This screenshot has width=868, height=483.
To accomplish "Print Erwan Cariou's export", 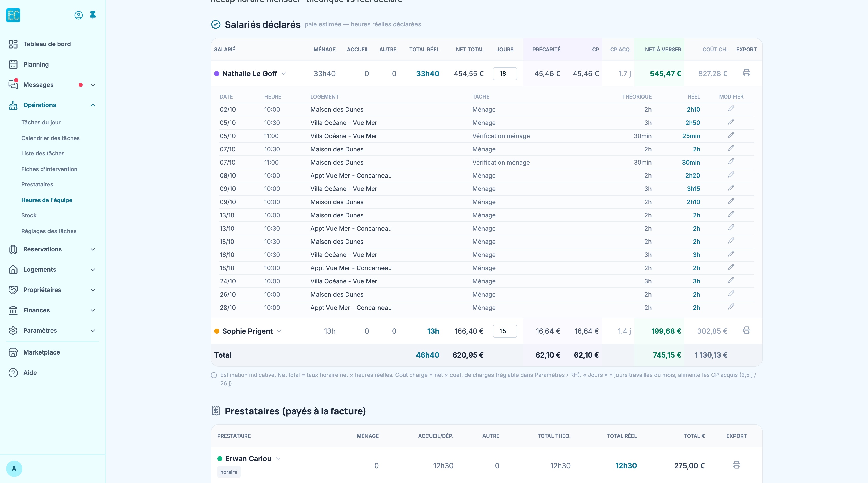I will click(736, 465).
